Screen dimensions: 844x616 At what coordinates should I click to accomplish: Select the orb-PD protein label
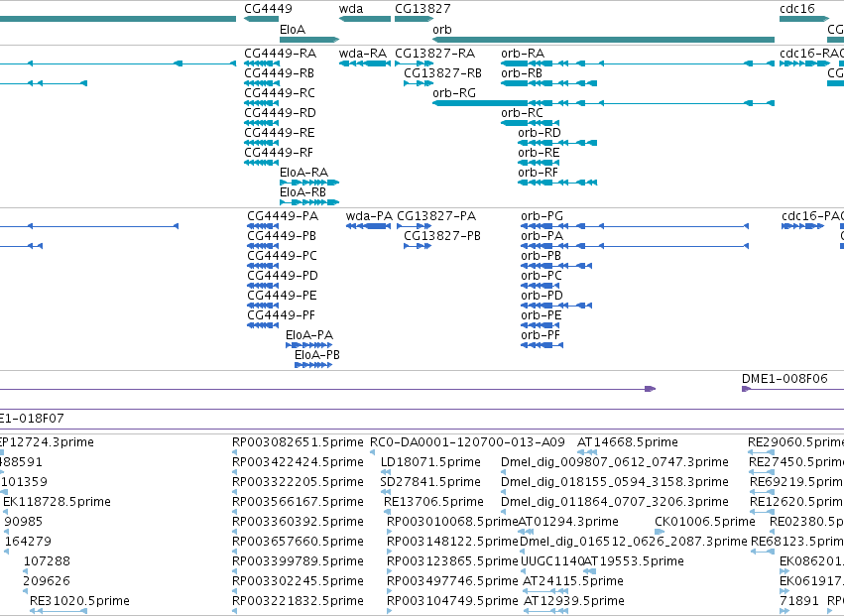click(x=543, y=297)
